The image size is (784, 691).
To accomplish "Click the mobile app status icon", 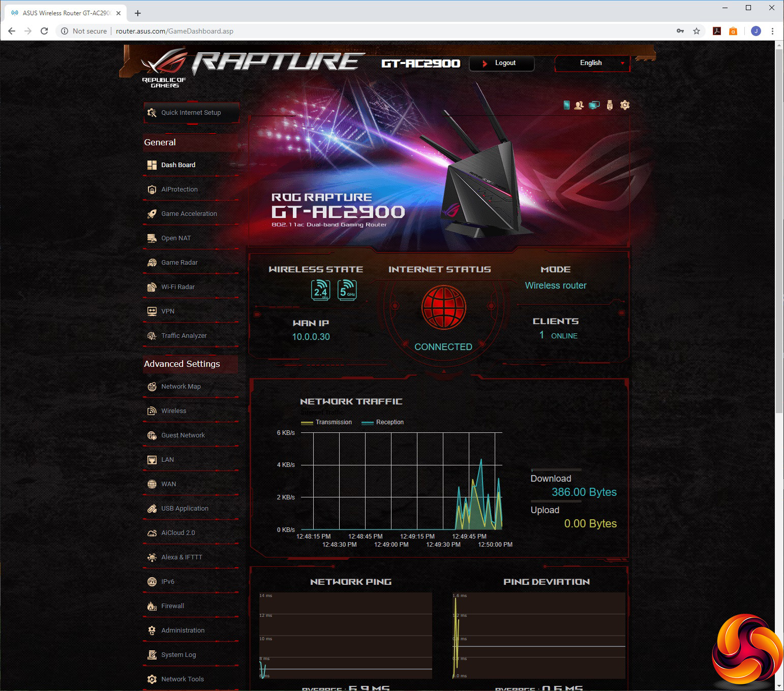I will 566,105.
